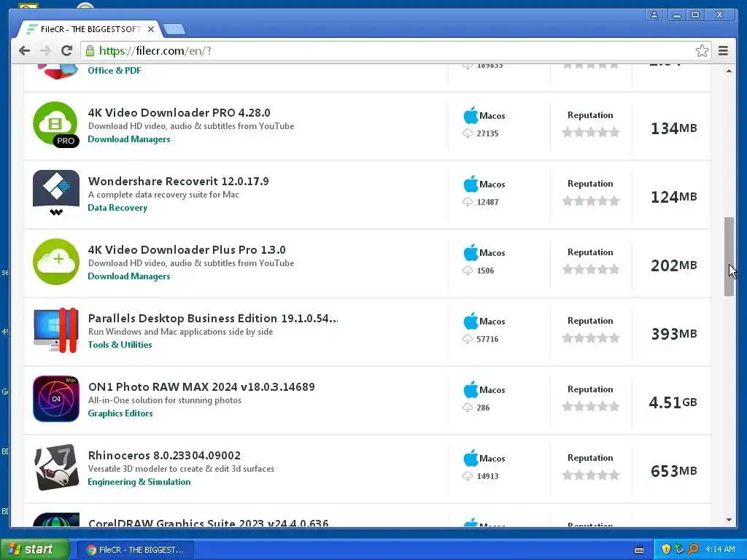Open the Graphics Editors category link
The height and width of the screenshot is (560, 747).
pyautogui.click(x=120, y=413)
